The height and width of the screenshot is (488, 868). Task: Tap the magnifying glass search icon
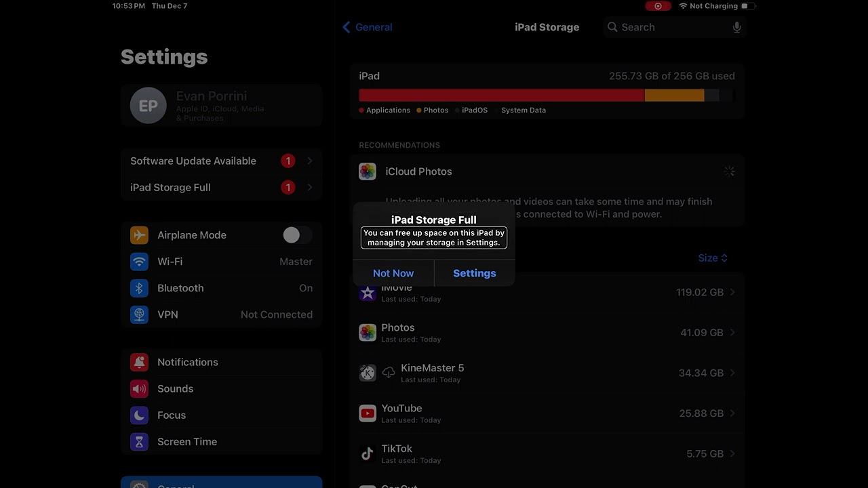(612, 27)
